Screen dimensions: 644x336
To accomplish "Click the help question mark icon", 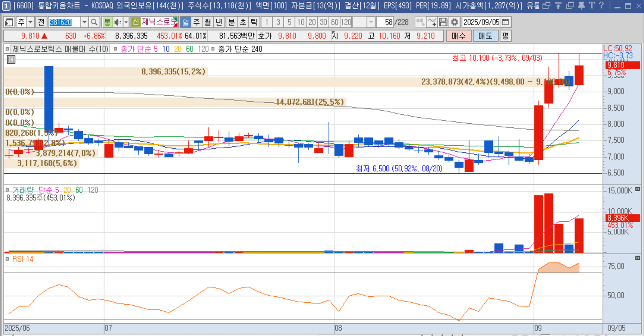I will (x=601, y=6).
